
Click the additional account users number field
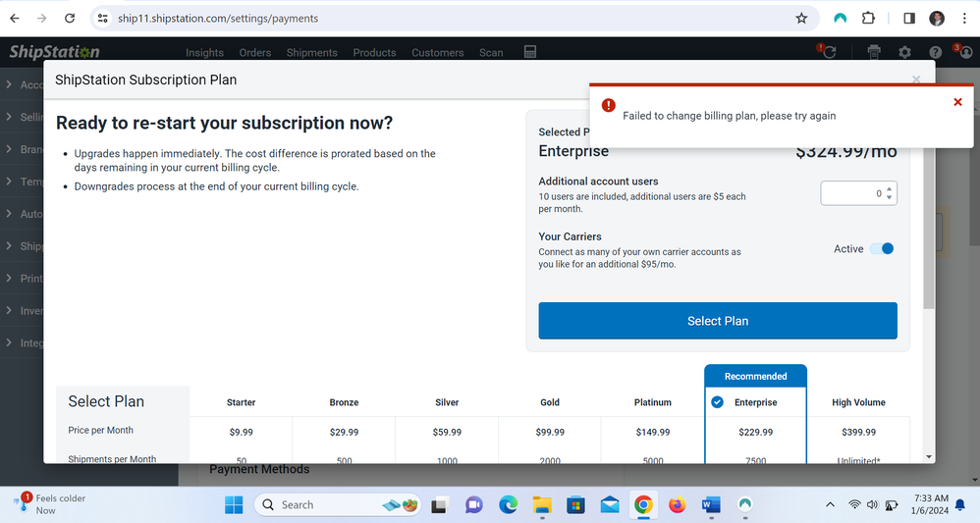(x=850, y=193)
